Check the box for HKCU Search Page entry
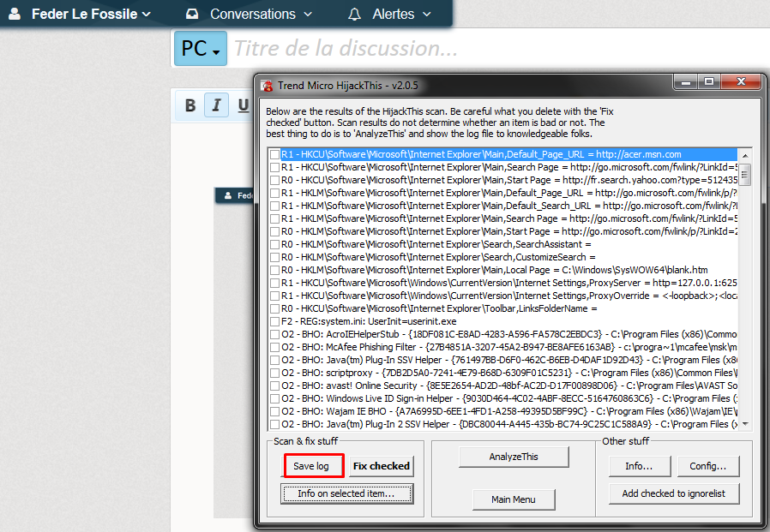The width and height of the screenshot is (770, 532). 275,167
